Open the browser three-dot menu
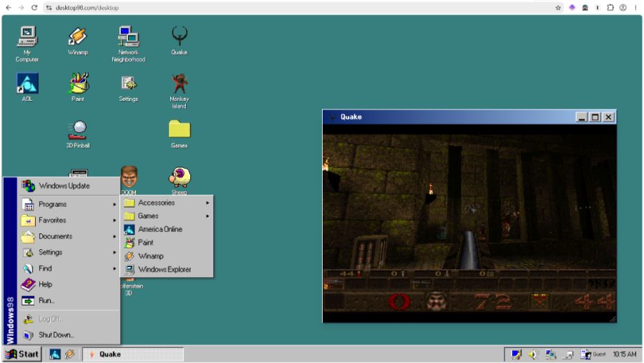The width and height of the screenshot is (644, 363). point(635,7)
